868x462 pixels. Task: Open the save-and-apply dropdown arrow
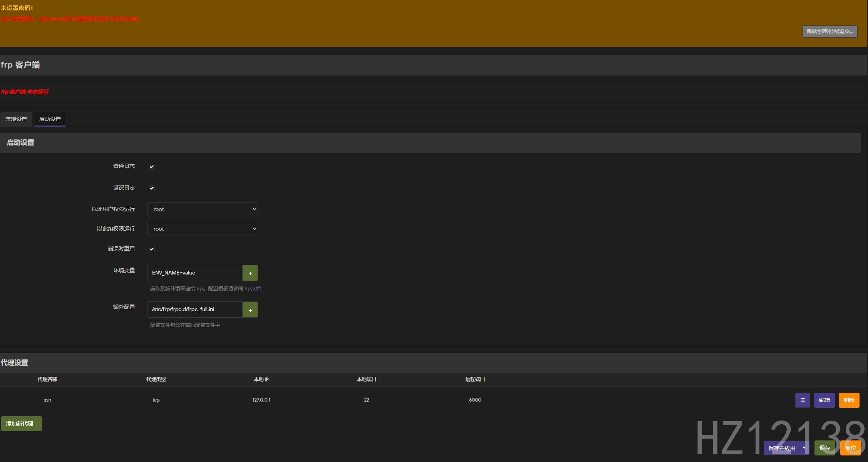[804, 448]
